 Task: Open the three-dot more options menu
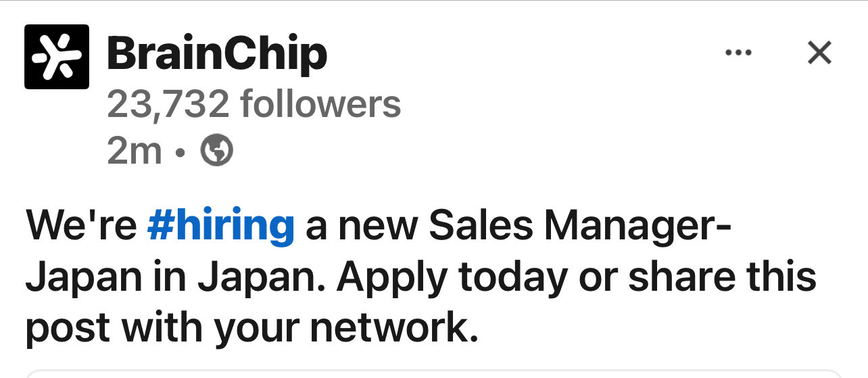738,53
